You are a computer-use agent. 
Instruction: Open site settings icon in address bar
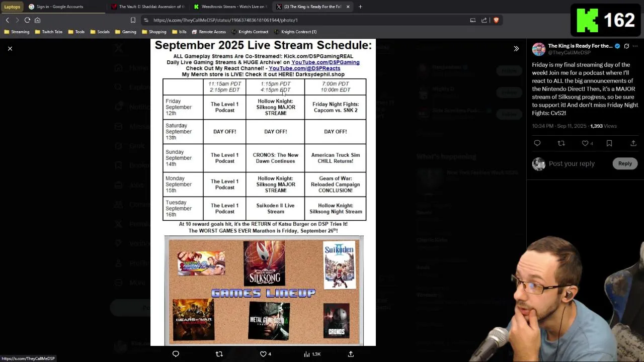tap(146, 20)
